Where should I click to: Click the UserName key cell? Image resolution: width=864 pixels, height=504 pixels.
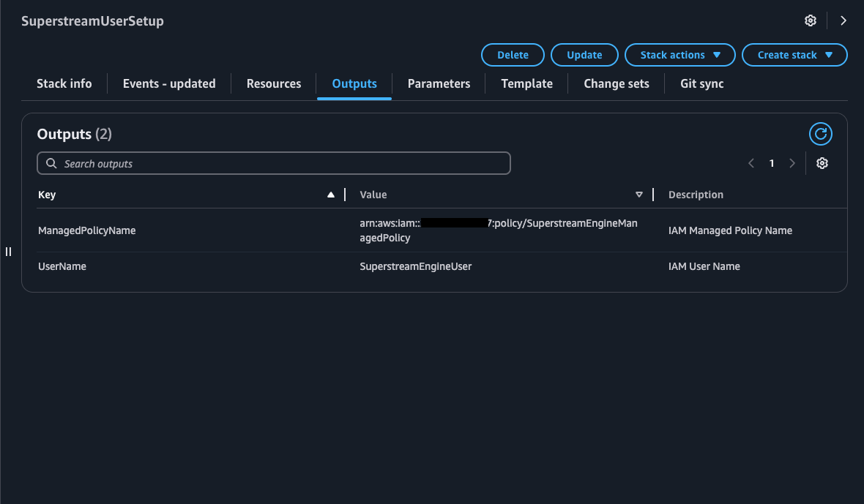point(62,266)
